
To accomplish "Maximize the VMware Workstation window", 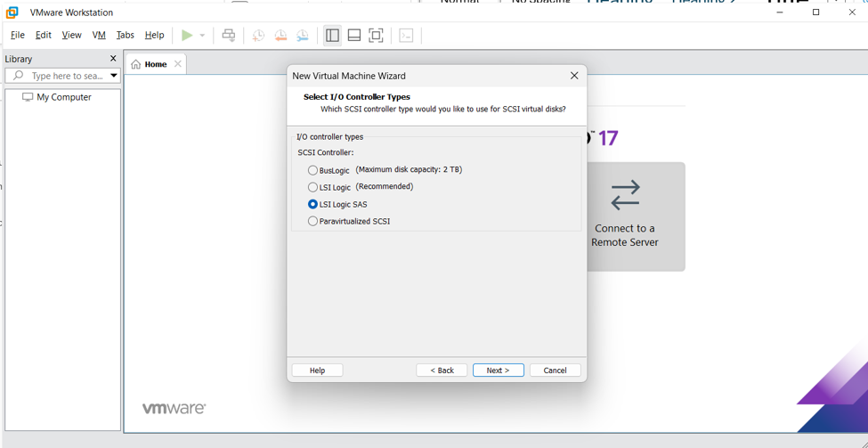I will click(x=815, y=12).
